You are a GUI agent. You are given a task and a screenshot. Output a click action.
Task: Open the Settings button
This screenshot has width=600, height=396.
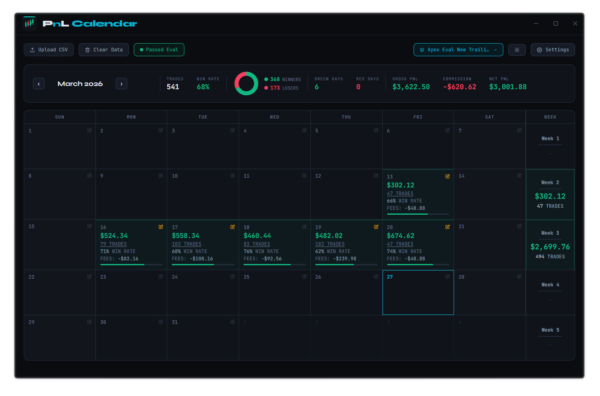pyautogui.click(x=553, y=50)
